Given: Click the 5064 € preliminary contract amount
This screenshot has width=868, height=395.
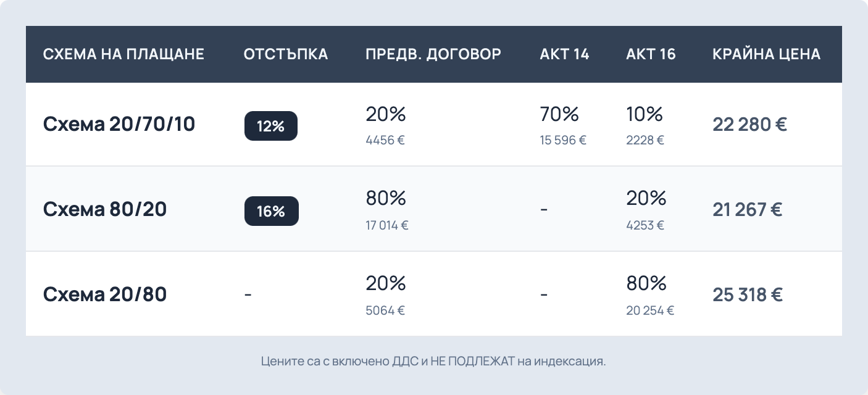Looking at the screenshot, I should (385, 310).
